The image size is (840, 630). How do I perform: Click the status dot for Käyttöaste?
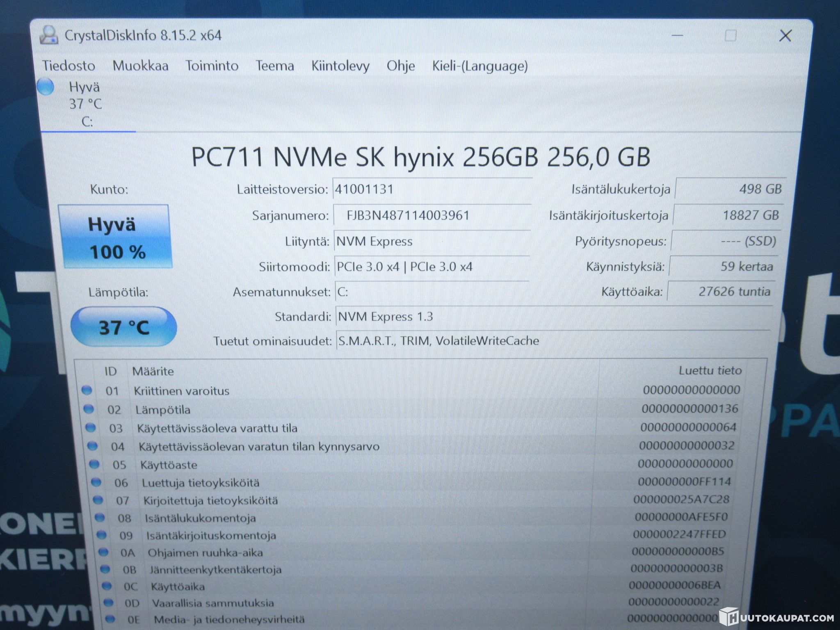click(x=94, y=464)
